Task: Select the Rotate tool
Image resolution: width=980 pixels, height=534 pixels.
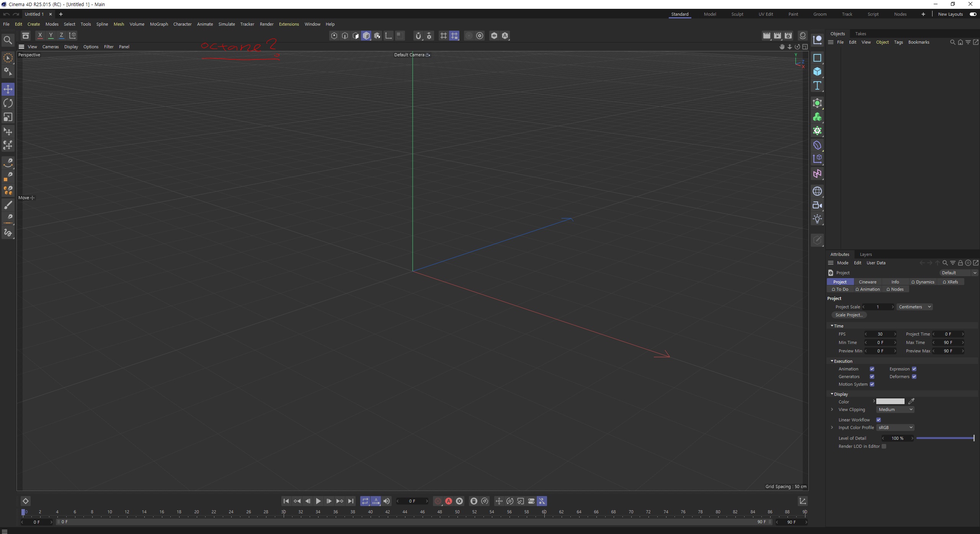Action: point(8,103)
